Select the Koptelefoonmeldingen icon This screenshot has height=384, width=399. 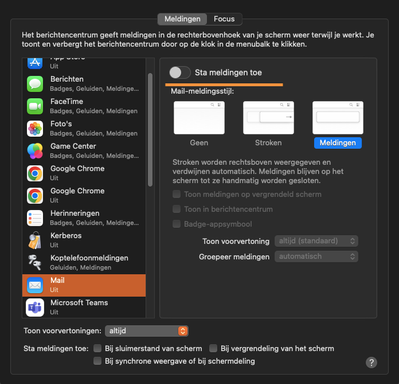[35, 262]
